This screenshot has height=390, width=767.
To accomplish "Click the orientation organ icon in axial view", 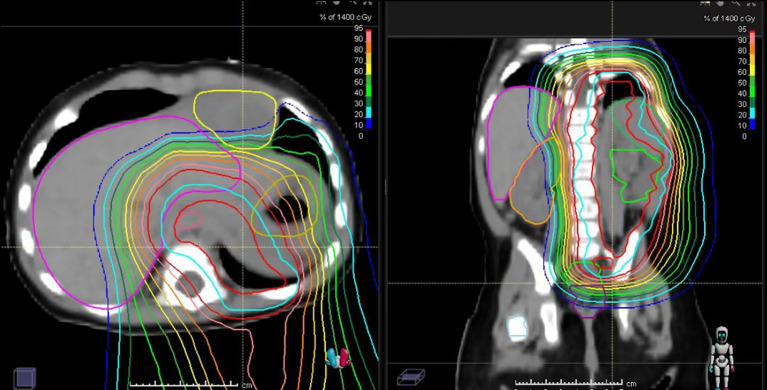I will (338, 358).
